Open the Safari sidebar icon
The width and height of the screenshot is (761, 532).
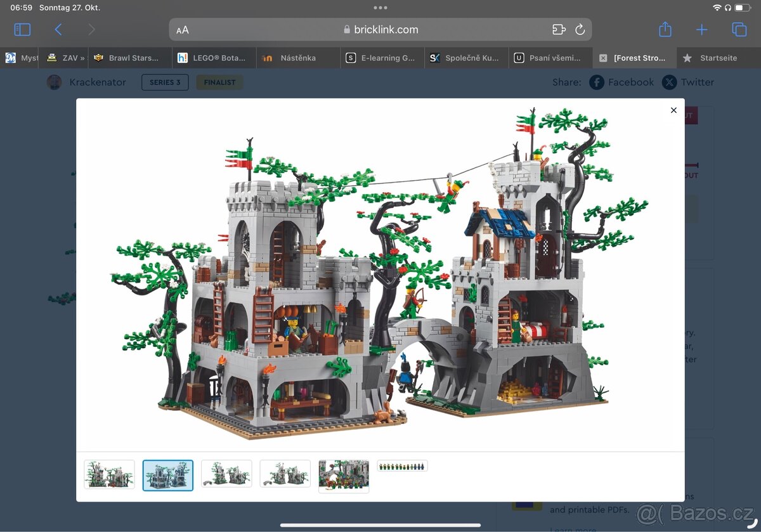click(x=22, y=29)
